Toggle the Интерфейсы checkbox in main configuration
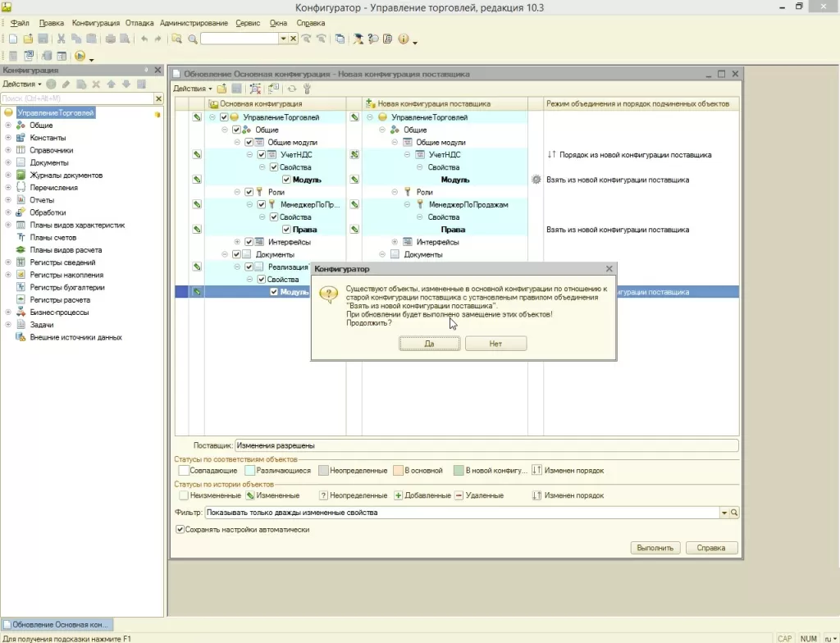The width and height of the screenshot is (840, 643). (249, 242)
